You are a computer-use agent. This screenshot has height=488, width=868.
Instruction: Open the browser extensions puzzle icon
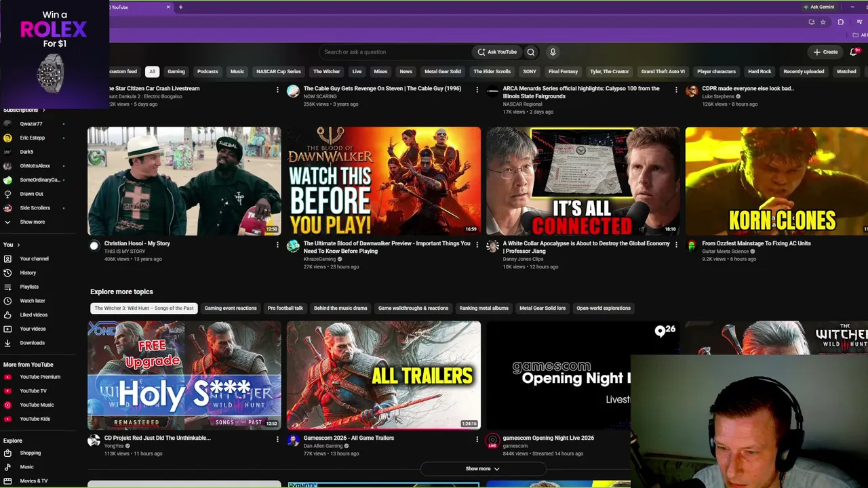pyautogui.click(x=841, y=22)
